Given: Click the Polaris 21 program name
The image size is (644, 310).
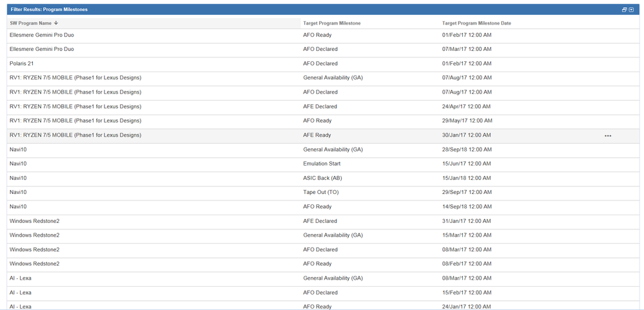Looking at the screenshot, I should (x=21, y=64).
